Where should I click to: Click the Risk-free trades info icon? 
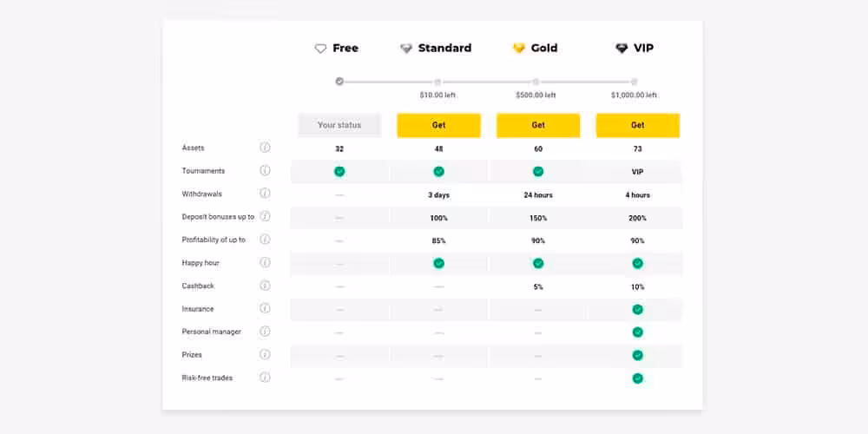[265, 378]
